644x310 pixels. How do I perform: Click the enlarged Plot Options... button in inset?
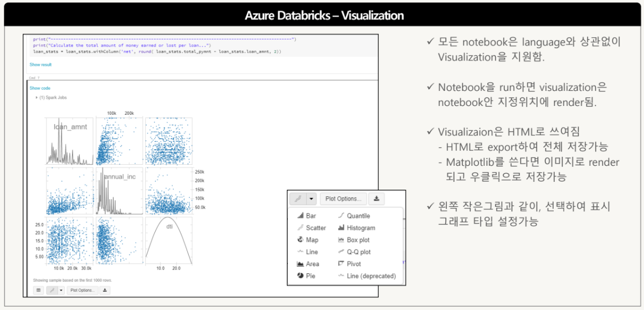(x=343, y=199)
